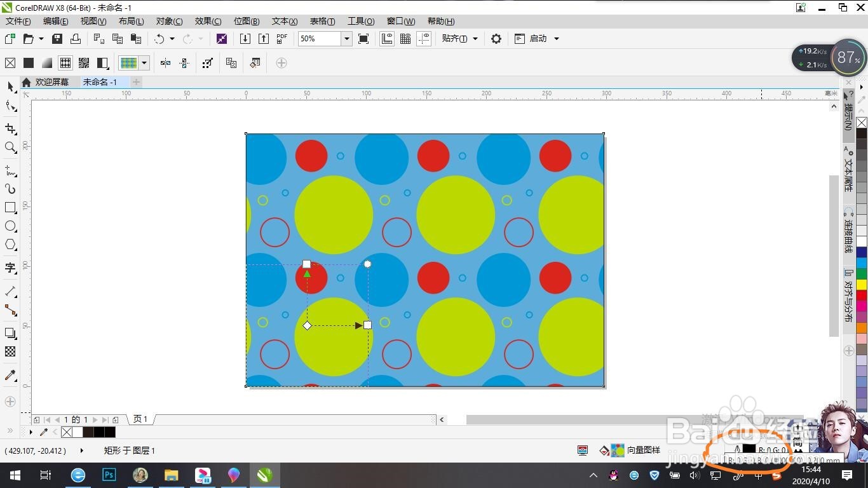The width and height of the screenshot is (868, 488).
Task: Choose the Two-color pattern fill option
Action: 102,63
